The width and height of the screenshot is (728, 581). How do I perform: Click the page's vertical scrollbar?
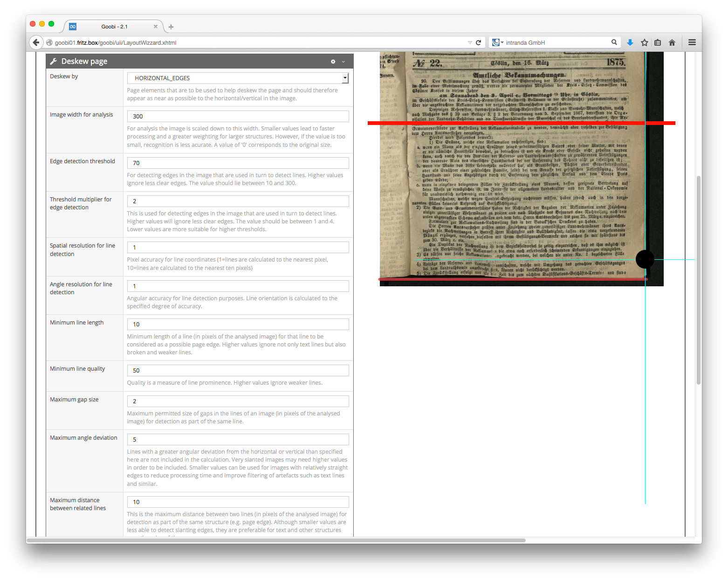pyautogui.click(x=698, y=280)
